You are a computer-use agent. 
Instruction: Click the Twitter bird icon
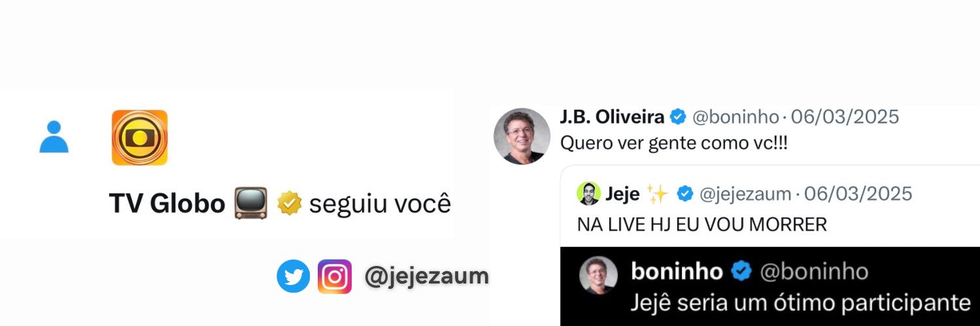coord(293,276)
